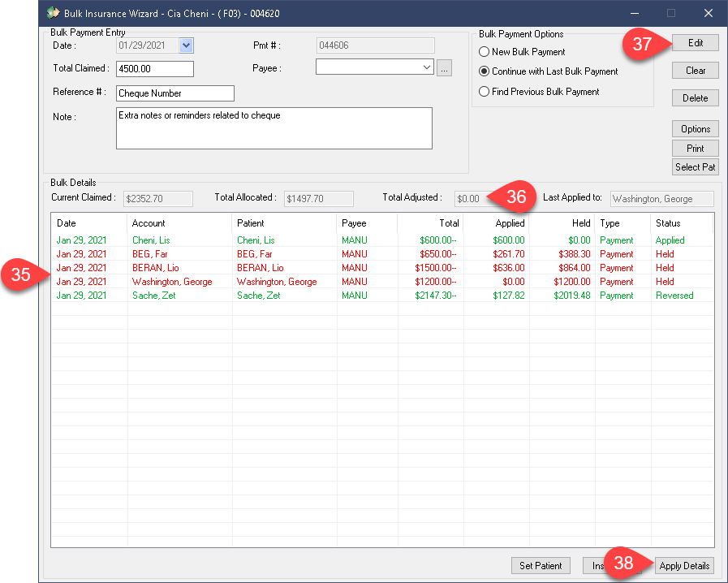Click the Pmt # field 044606
The height and width of the screenshot is (583, 728).
[375, 45]
